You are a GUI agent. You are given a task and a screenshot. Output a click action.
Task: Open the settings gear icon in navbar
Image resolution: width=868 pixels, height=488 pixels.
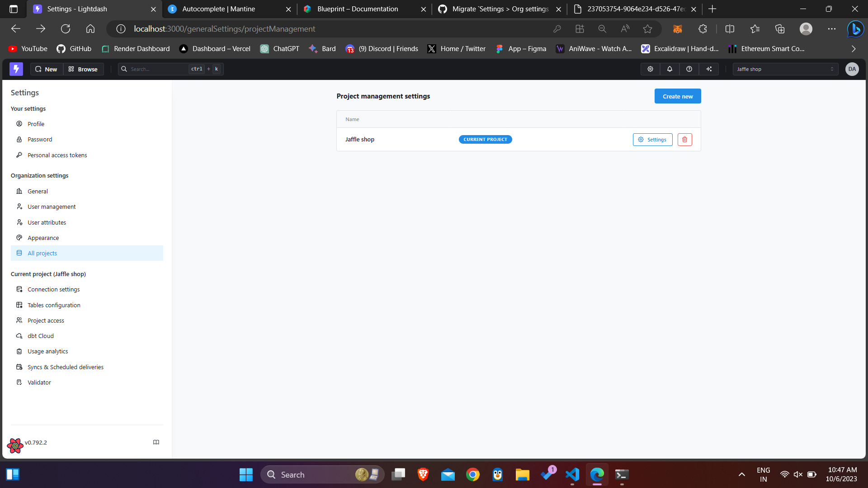(x=650, y=69)
